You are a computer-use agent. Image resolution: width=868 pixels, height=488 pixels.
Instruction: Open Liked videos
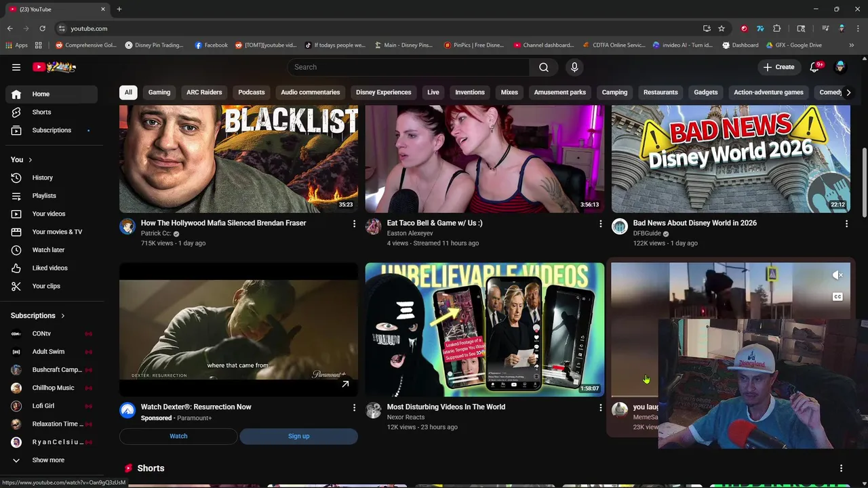tap(52, 268)
